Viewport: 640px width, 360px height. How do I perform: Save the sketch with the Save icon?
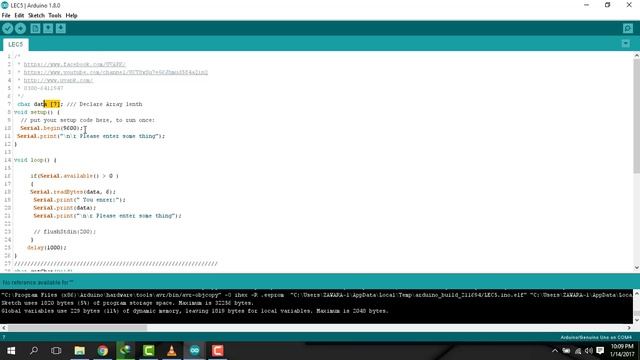[61, 28]
